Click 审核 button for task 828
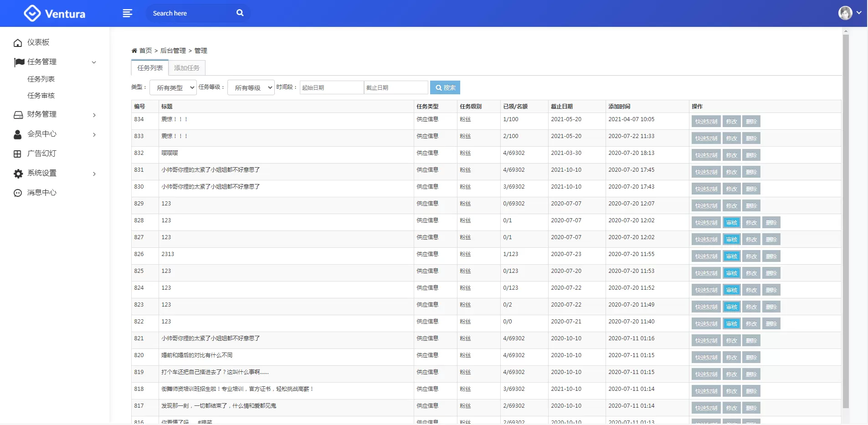 tap(731, 223)
